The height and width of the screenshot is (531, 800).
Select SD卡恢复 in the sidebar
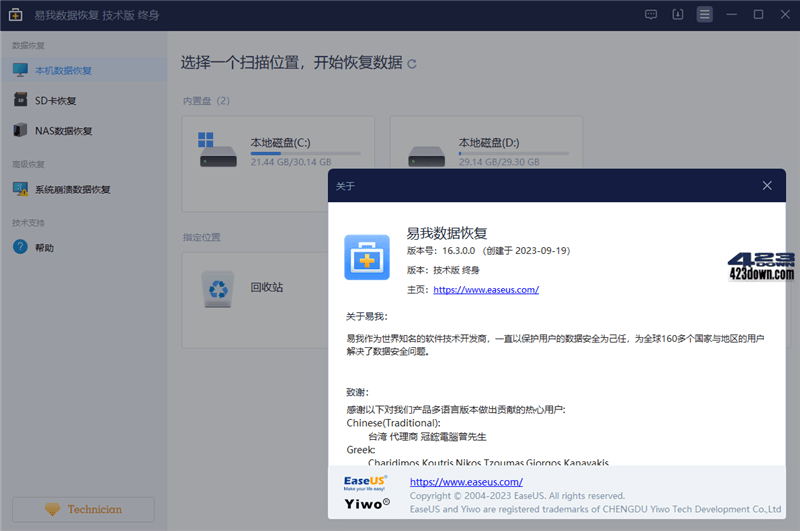click(84, 100)
